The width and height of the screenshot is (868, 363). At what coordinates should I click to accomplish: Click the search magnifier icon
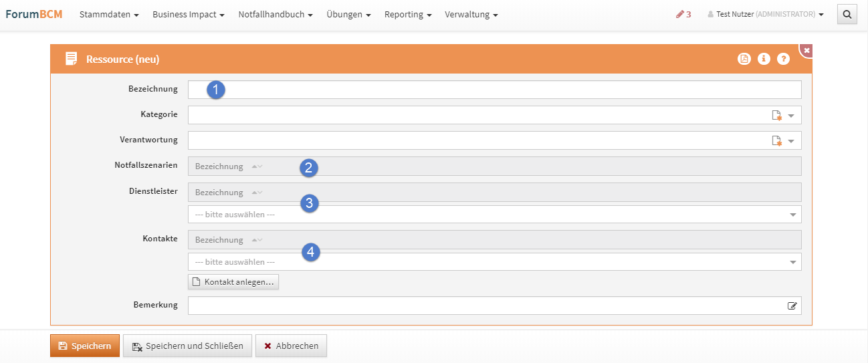point(847,14)
